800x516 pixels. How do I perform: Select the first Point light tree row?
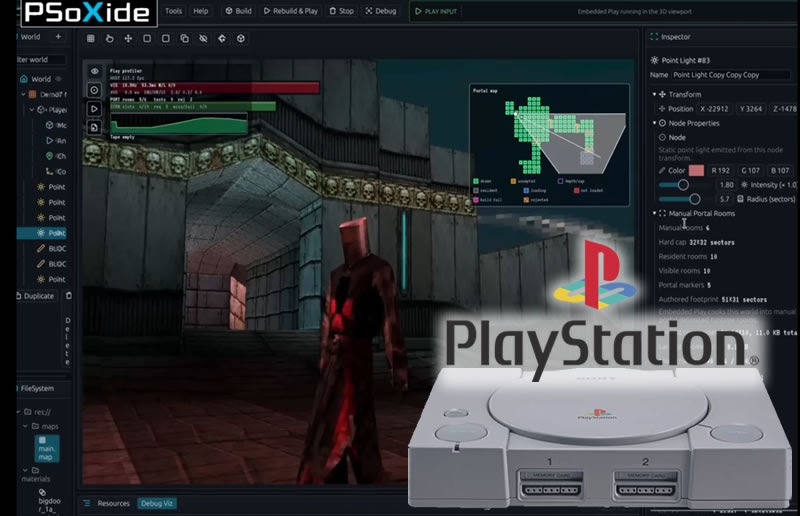(x=51, y=187)
